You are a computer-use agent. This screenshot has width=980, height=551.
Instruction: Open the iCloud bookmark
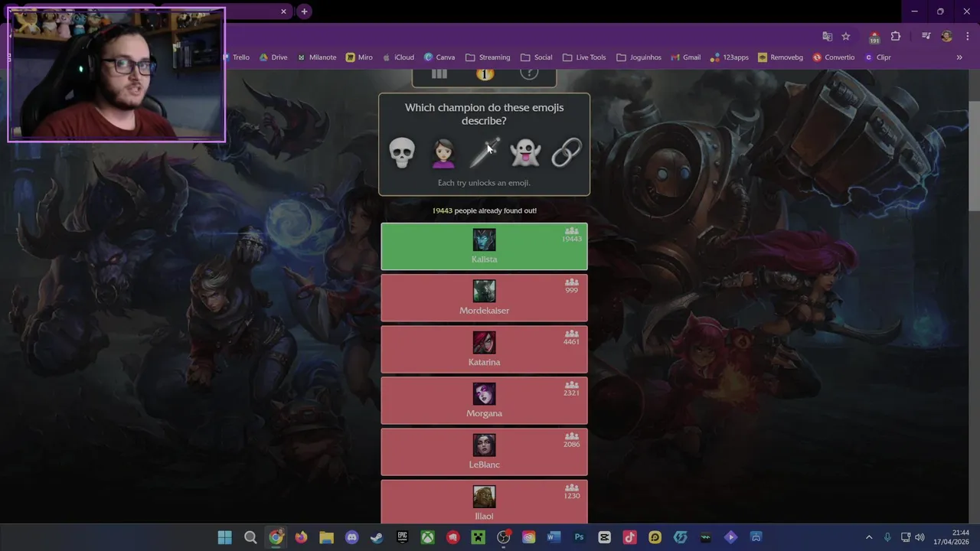point(398,57)
